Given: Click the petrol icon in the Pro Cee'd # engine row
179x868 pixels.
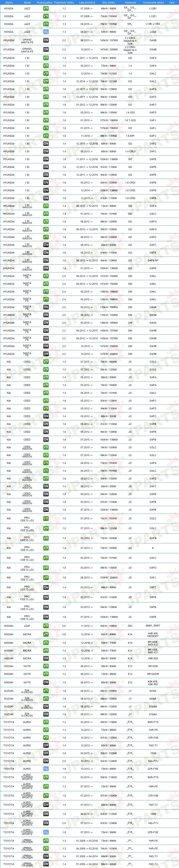Looking at the screenshot, I should tap(46, 548).
